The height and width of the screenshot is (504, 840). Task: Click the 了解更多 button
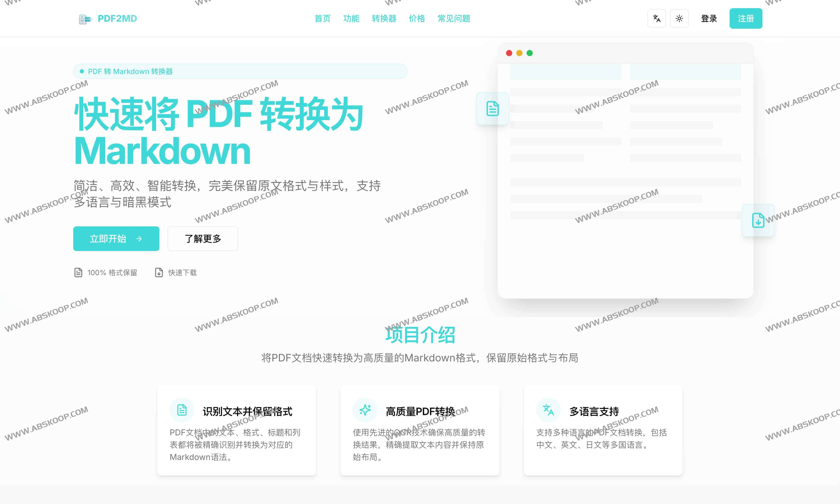[x=202, y=238]
